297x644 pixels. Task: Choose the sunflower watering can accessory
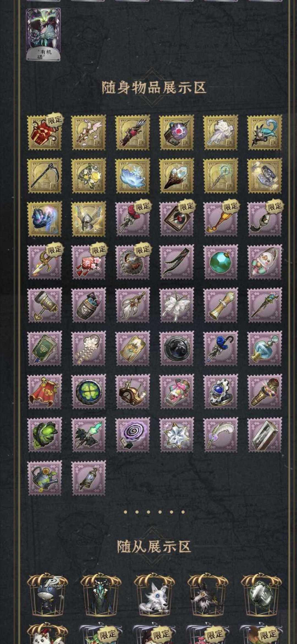(45, 478)
